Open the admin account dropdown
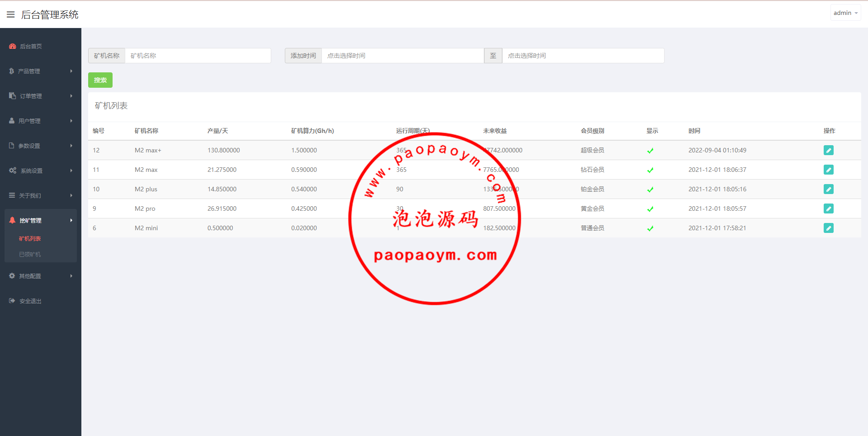The width and height of the screenshot is (868, 436). (845, 13)
